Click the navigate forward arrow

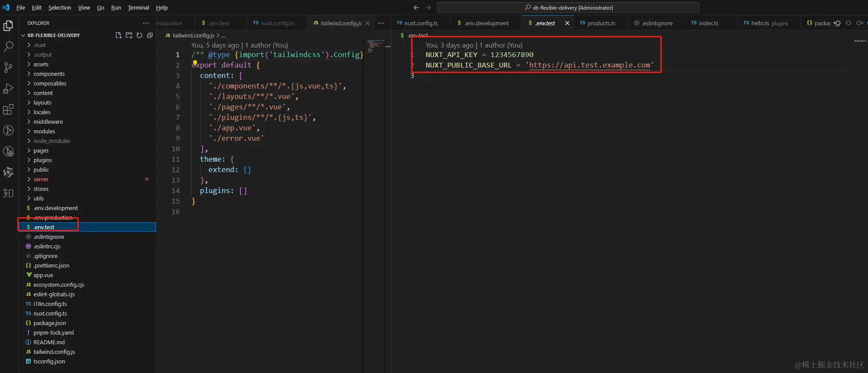[428, 7]
